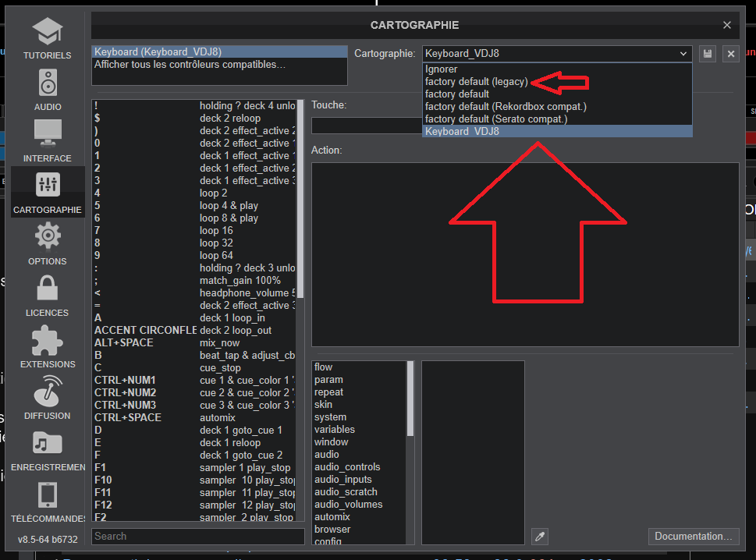Open the Diffusion satellite dish icon
This screenshot has width=756, height=560.
tap(48, 391)
